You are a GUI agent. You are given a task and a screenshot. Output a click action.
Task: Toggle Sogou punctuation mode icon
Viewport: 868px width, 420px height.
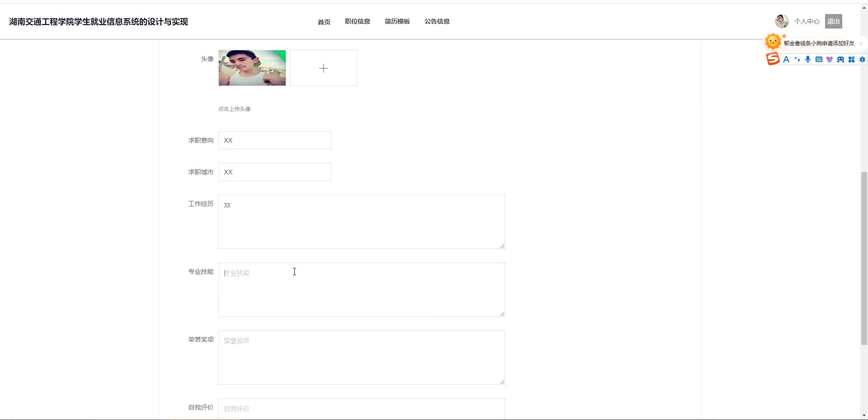[797, 59]
